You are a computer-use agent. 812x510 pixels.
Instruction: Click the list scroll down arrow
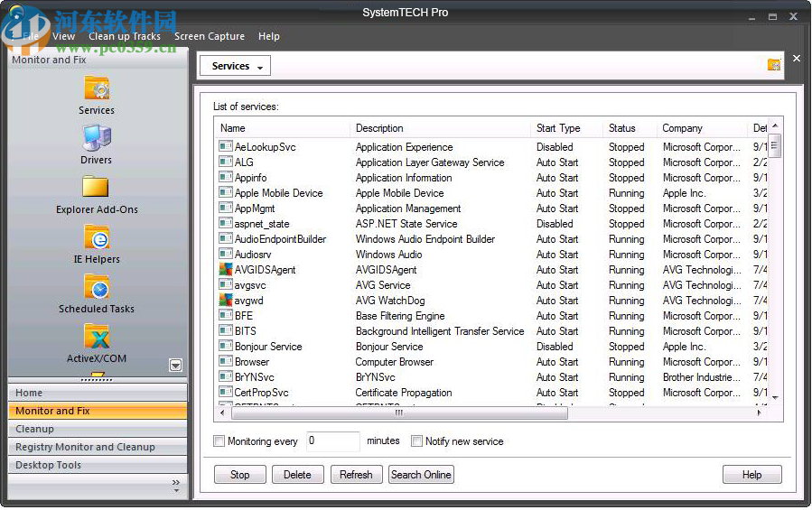point(775,398)
